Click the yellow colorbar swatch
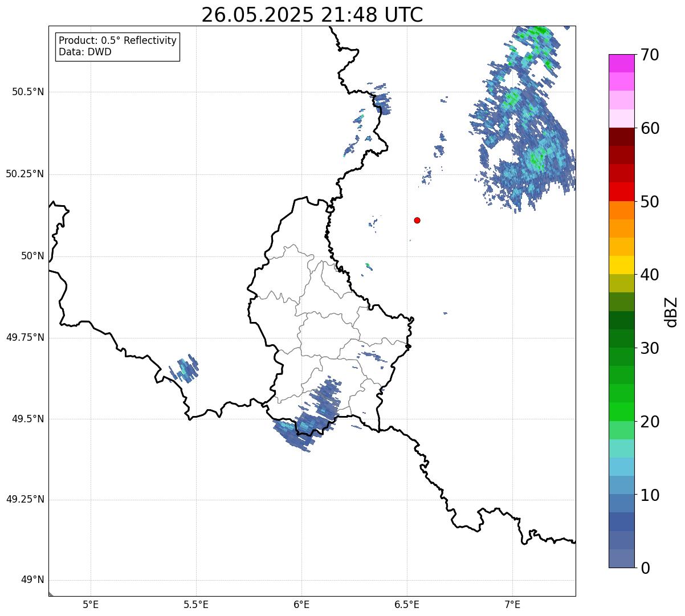This screenshot has width=685, height=616. click(x=622, y=265)
